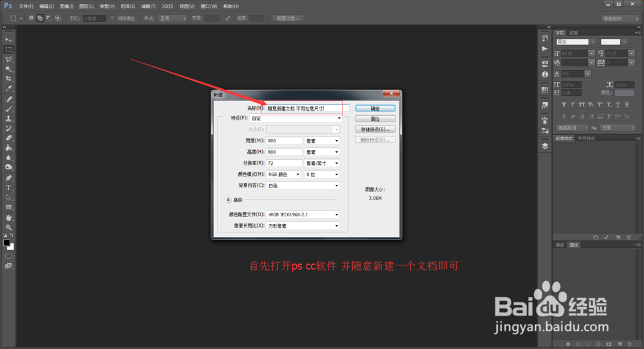Image resolution: width=644 pixels, height=349 pixels.
Task: Select the Eyedropper tool
Action: [x=8, y=89]
